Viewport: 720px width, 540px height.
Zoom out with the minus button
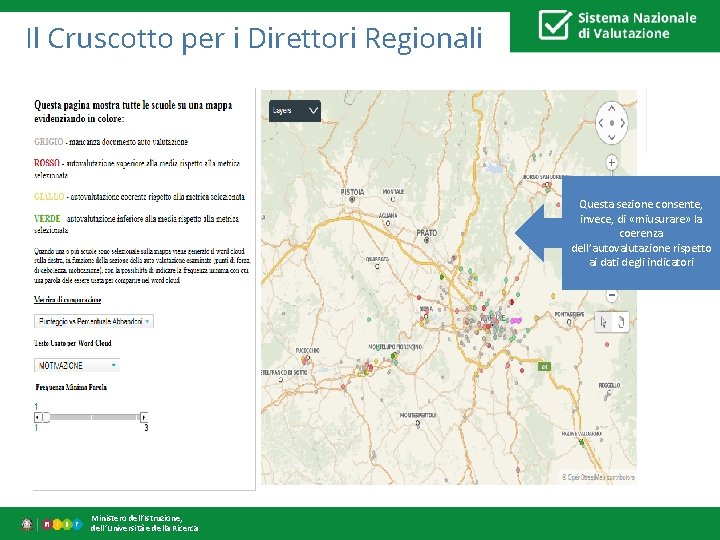pos(612,295)
